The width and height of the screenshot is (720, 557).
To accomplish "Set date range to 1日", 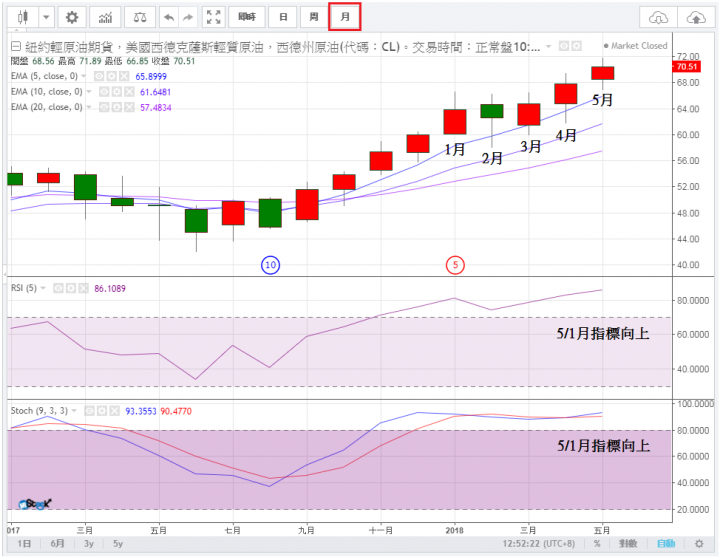I will click(x=24, y=544).
